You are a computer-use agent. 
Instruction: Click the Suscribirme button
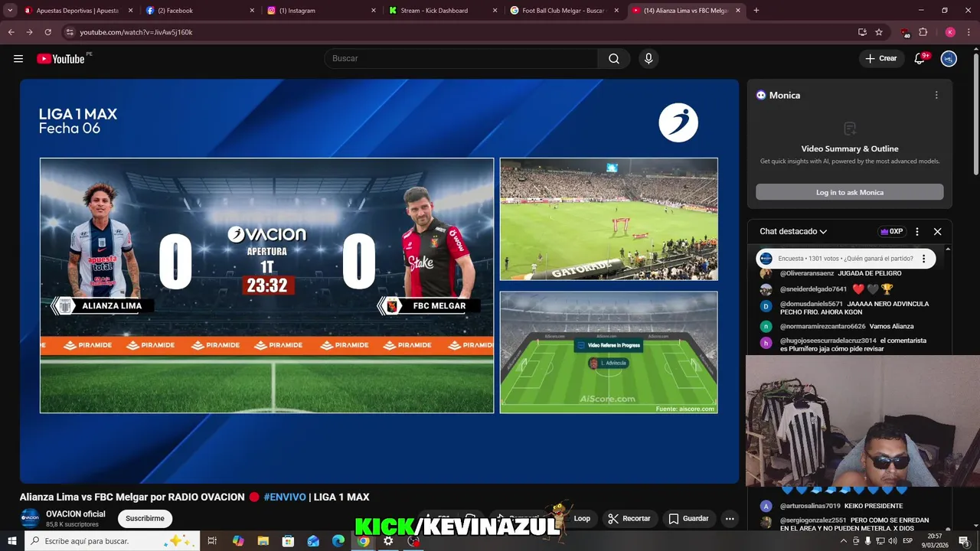coord(145,518)
